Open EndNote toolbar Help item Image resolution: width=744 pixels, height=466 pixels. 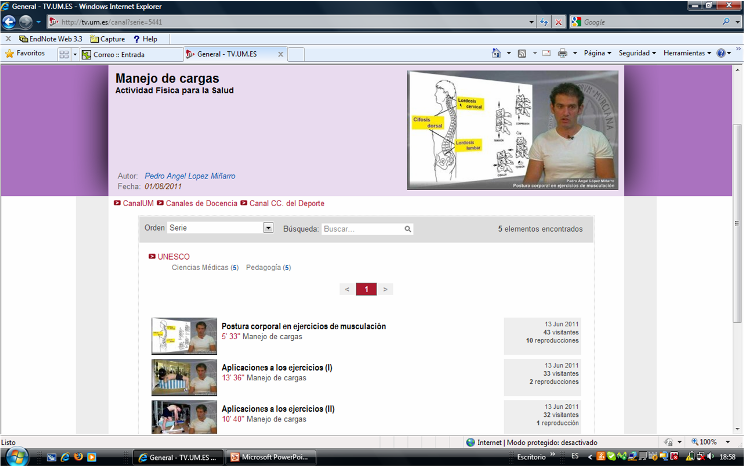(145, 39)
